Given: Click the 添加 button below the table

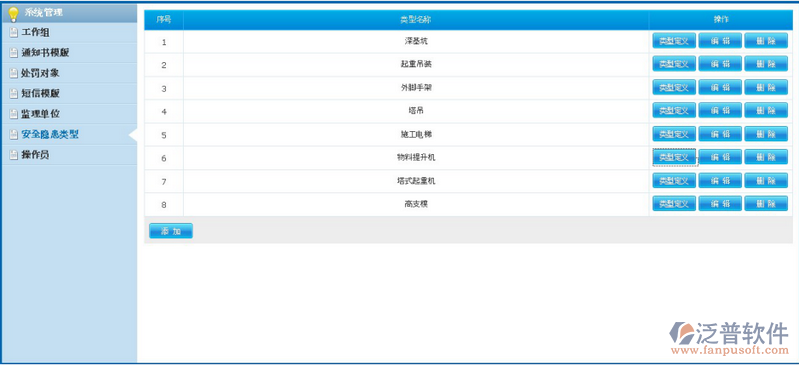Looking at the screenshot, I should point(171,231).
